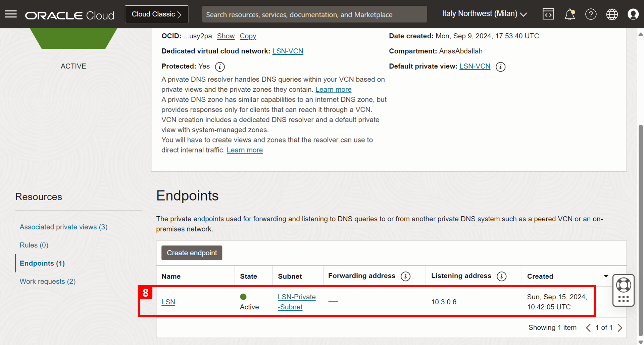Screen dimensions: 644x345
Task: Open the Cloud Shell developer tools icon
Action: (548, 14)
